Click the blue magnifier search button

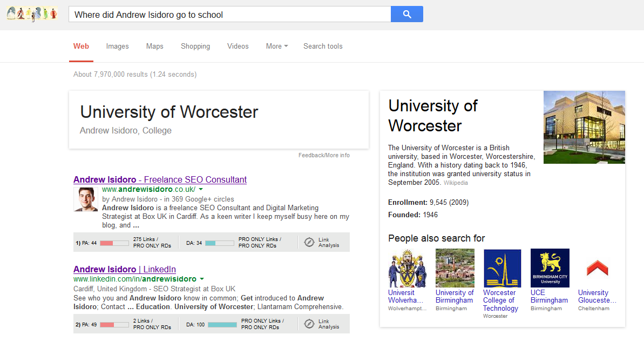pos(406,14)
